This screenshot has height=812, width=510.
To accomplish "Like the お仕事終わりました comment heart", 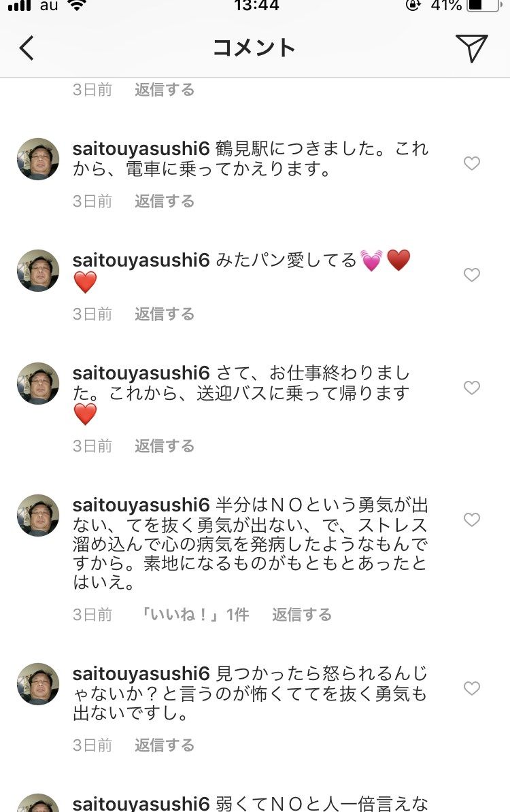I will coord(471,388).
